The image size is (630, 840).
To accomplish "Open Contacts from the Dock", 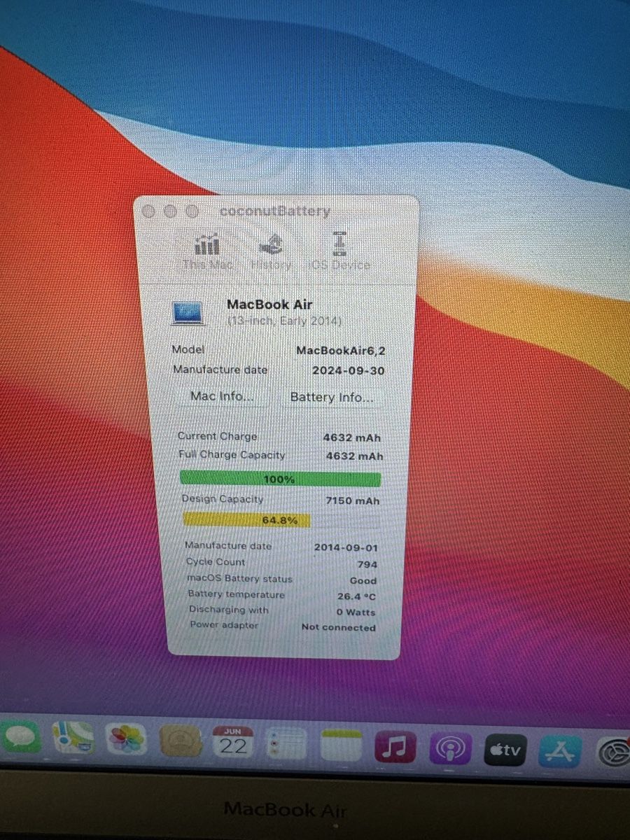I will point(180,742).
